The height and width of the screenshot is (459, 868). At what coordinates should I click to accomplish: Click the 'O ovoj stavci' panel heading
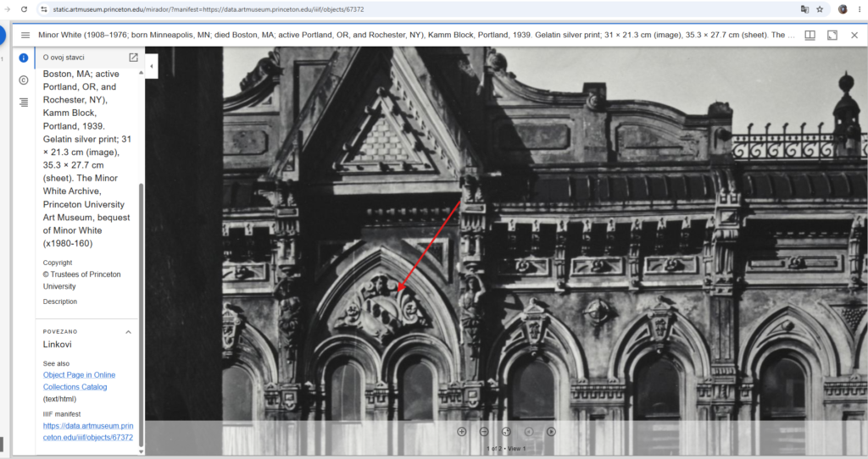click(64, 58)
